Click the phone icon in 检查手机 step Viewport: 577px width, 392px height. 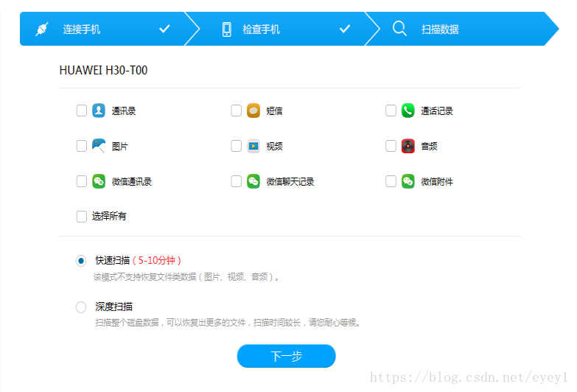pos(227,29)
